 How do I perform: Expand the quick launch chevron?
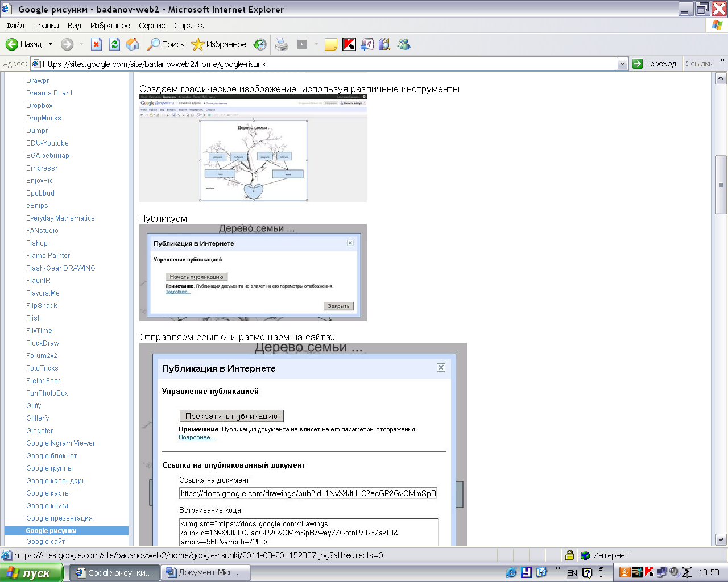point(558,568)
